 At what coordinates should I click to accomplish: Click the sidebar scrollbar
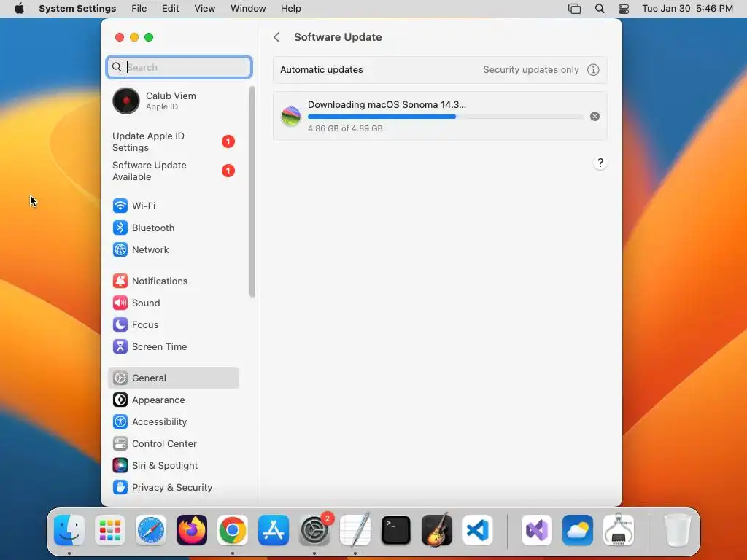coord(252,192)
